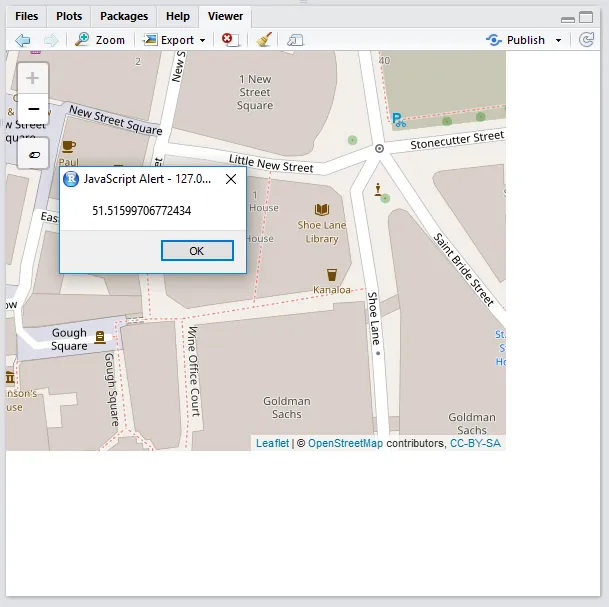609x607 pixels.
Task: Remove current viewer item (red X)
Action: pyautogui.click(x=230, y=40)
